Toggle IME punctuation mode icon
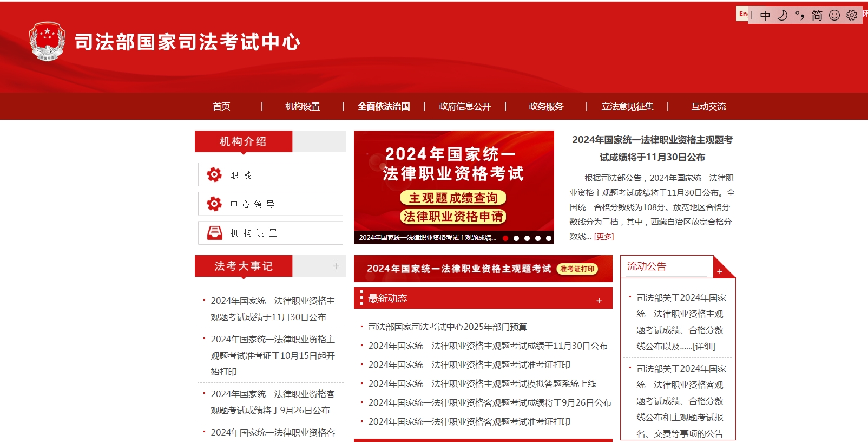This screenshot has height=442, width=868. click(x=799, y=15)
